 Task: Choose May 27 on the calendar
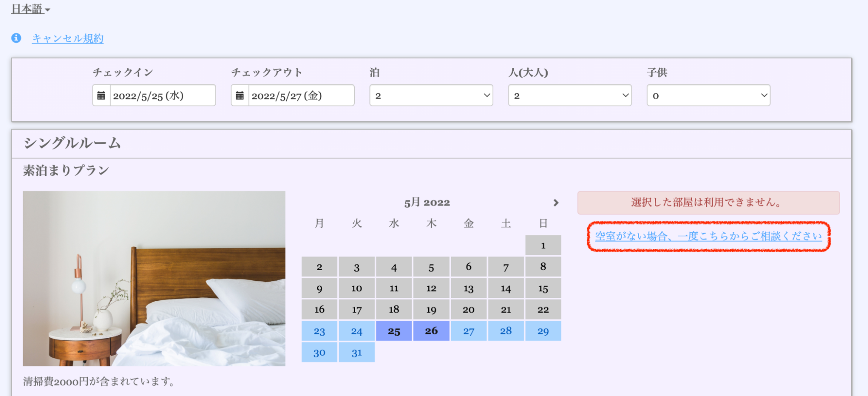pos(469,331)
